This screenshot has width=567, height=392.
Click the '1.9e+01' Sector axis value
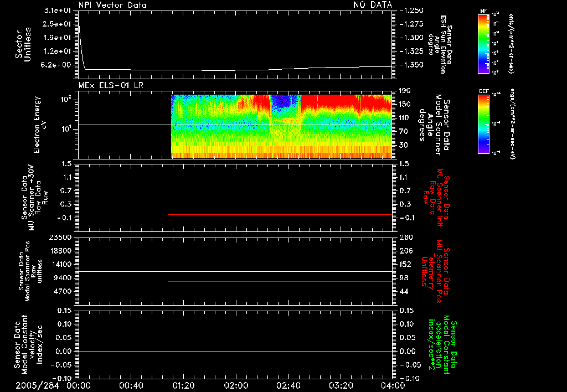click(57, 38)
